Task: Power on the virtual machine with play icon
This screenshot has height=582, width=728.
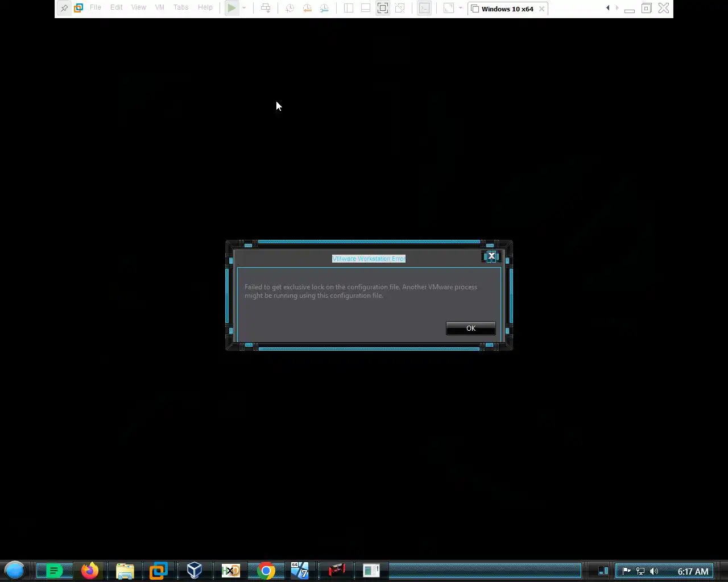Action: tap(231, 8)
